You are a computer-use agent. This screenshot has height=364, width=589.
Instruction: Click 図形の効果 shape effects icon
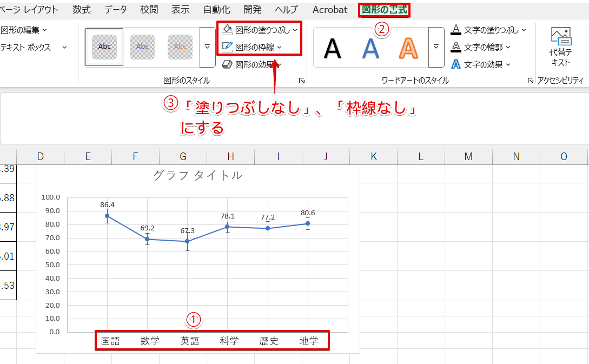(227, 64)
